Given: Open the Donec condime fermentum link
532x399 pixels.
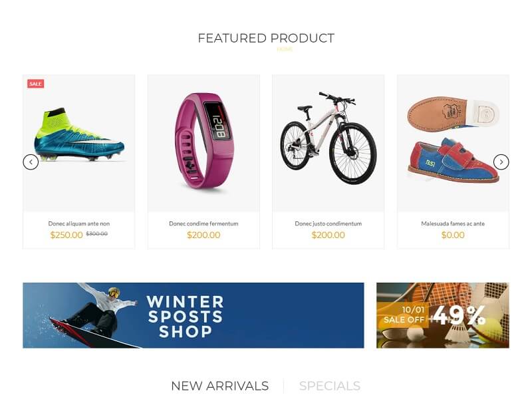Looking at the screenshot, I should point(203,223).
